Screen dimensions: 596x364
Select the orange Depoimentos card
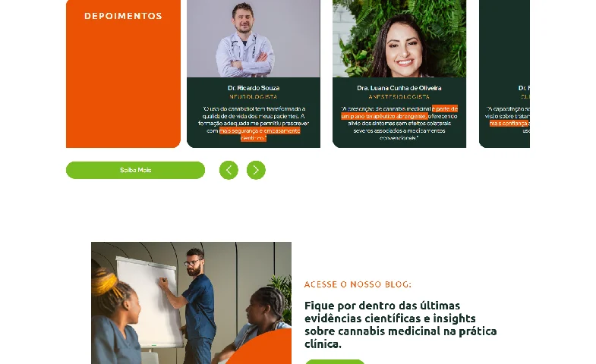[123, 74]
